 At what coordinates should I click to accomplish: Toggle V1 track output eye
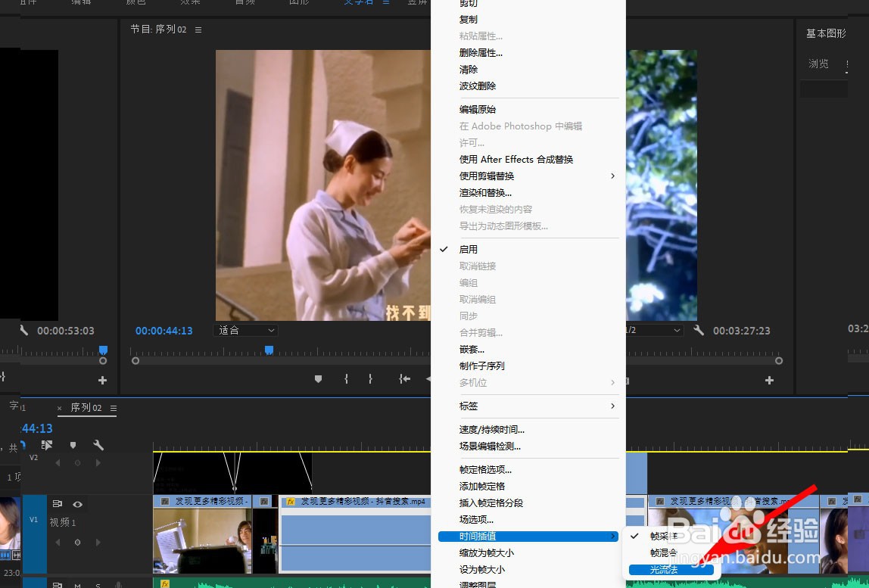click(77, 504)
